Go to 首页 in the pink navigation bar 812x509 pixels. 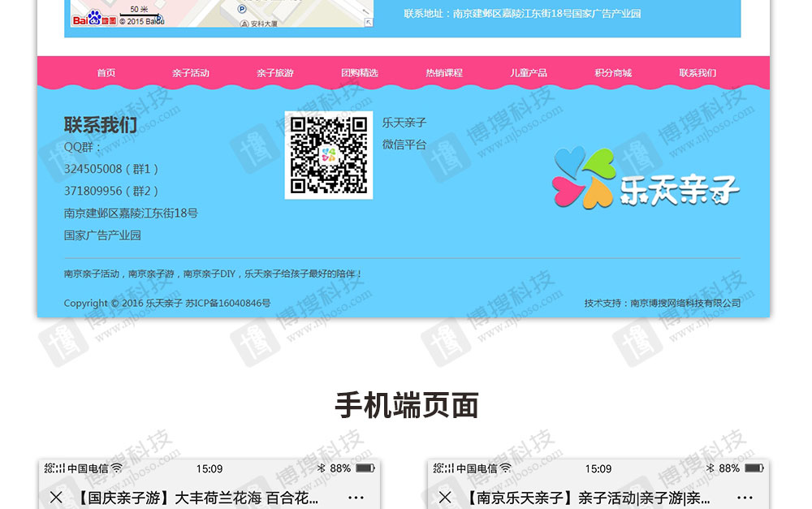[x=106, y=73]
